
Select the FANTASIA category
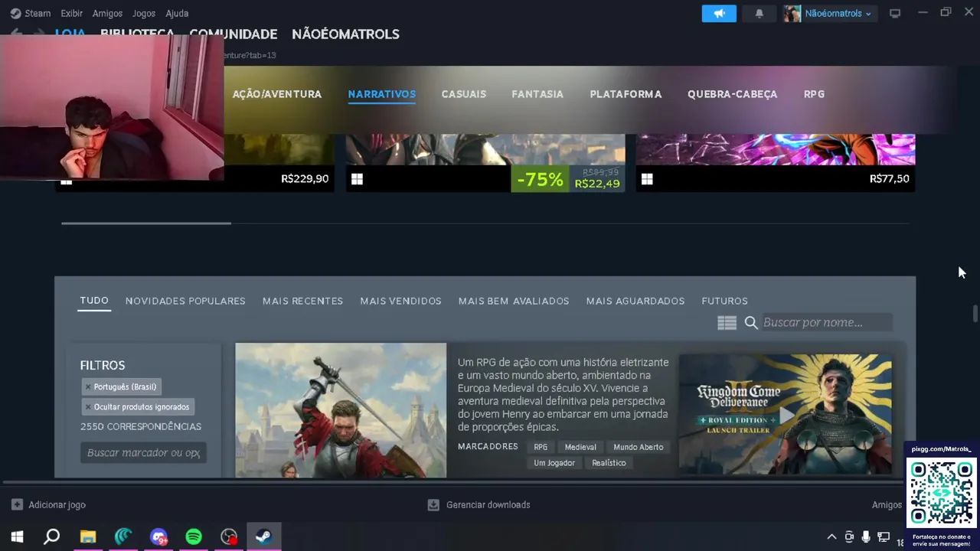pyautogui.click(x=537, y=94)
